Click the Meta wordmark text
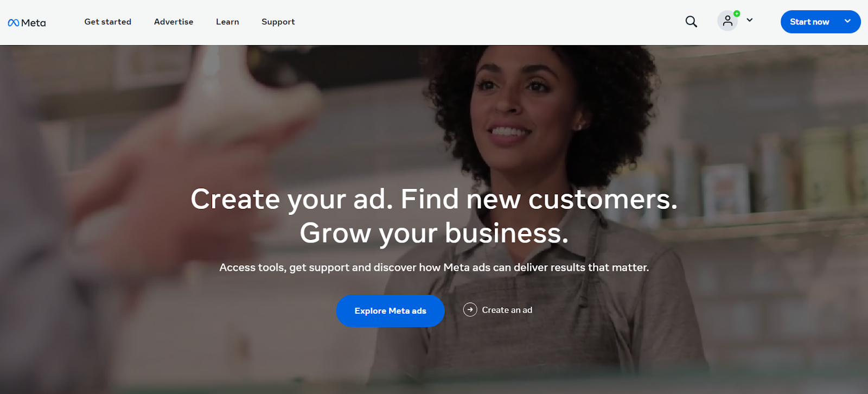 [34, 23]
